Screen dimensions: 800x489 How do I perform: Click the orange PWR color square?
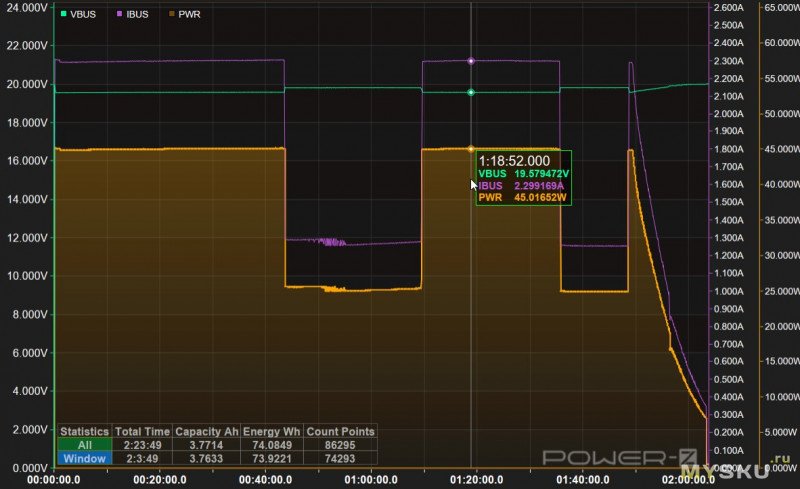coord(172,14)
